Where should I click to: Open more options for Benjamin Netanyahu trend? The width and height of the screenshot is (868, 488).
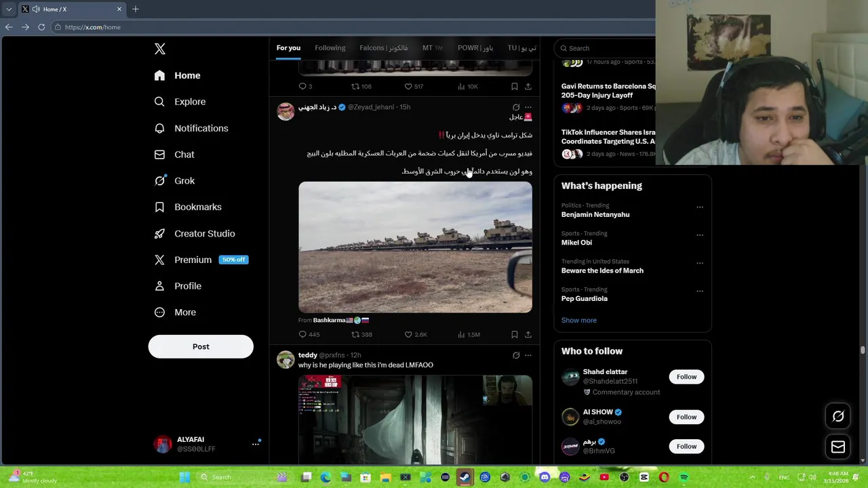pyautogui.click(x=700, y=207)
